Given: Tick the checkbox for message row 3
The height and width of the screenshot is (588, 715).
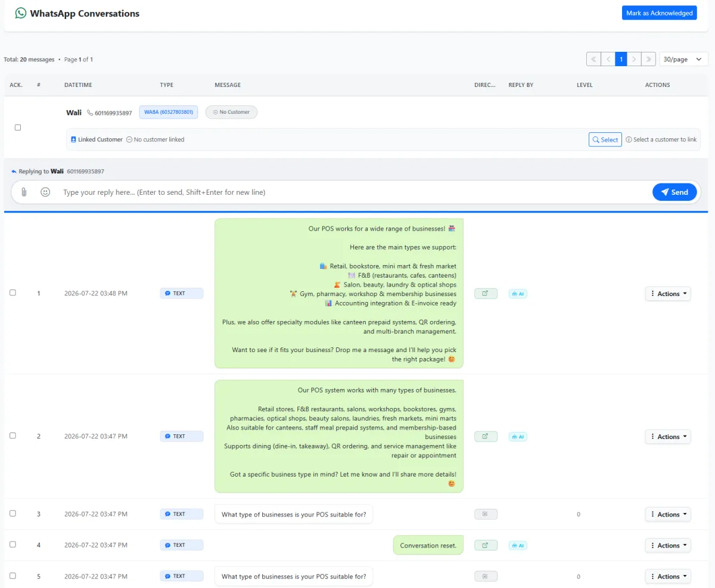Looking at the screenshot, I should (x=13, y=513).
